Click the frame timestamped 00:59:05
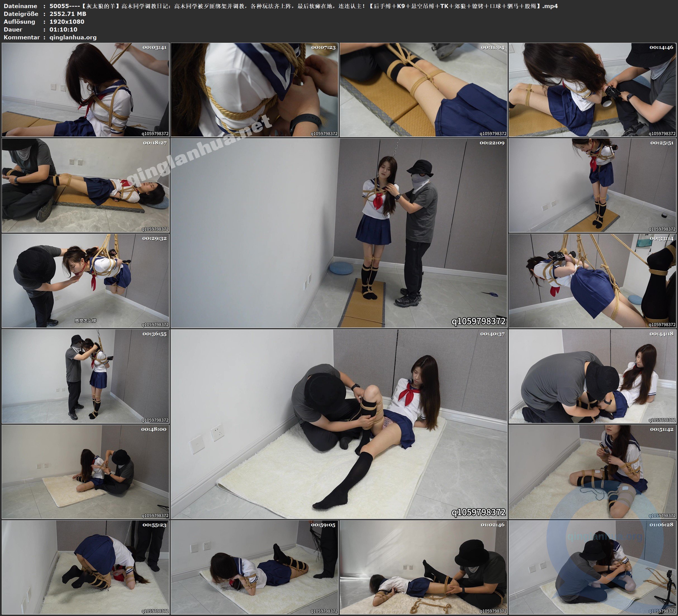Viewport: 678px width, 616px height. [x=254, y=567]
